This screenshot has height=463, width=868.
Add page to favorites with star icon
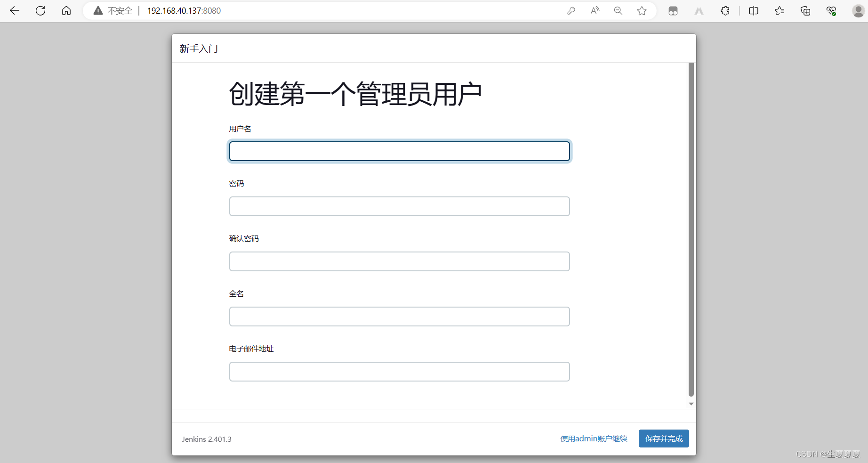(x=642, y=11)
